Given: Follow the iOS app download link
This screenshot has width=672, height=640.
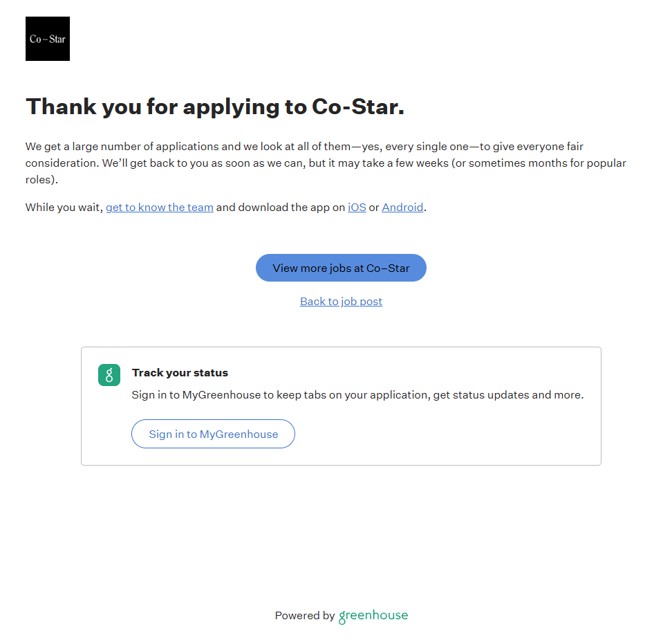Looking at the screenshot, I should [x=357, y=207].
